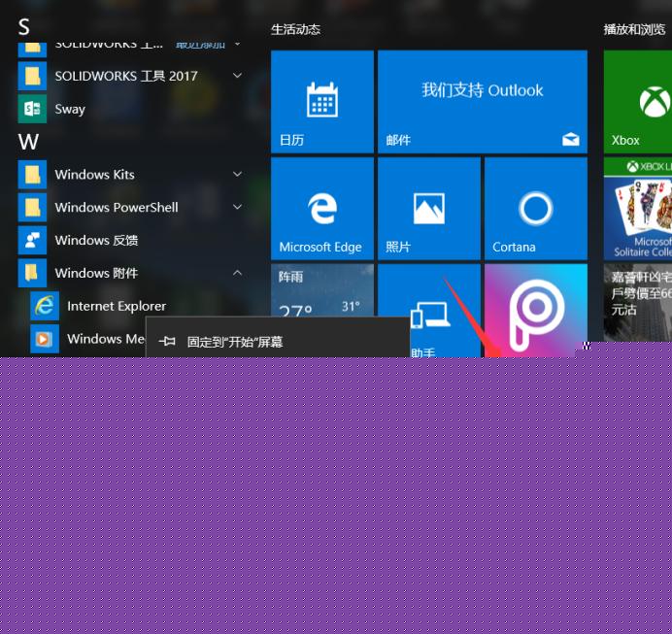Image resolution: width=672 pixels, height=634 pixels.
Task: Click the Windows 附件 folder icon
Action: [32, 273]
